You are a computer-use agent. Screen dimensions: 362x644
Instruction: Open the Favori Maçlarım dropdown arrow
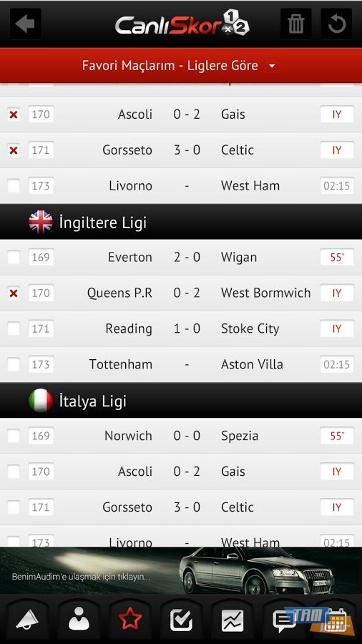pos(272,66)
